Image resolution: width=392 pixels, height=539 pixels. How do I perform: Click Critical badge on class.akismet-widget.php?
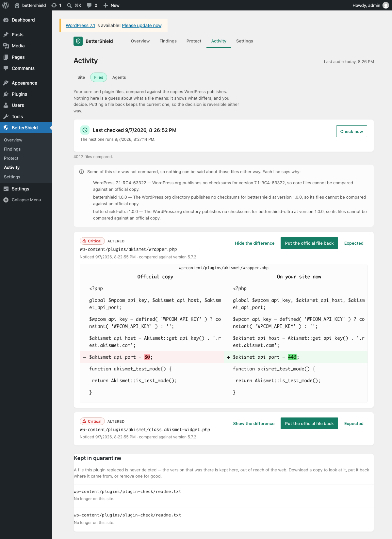(92, 421)
